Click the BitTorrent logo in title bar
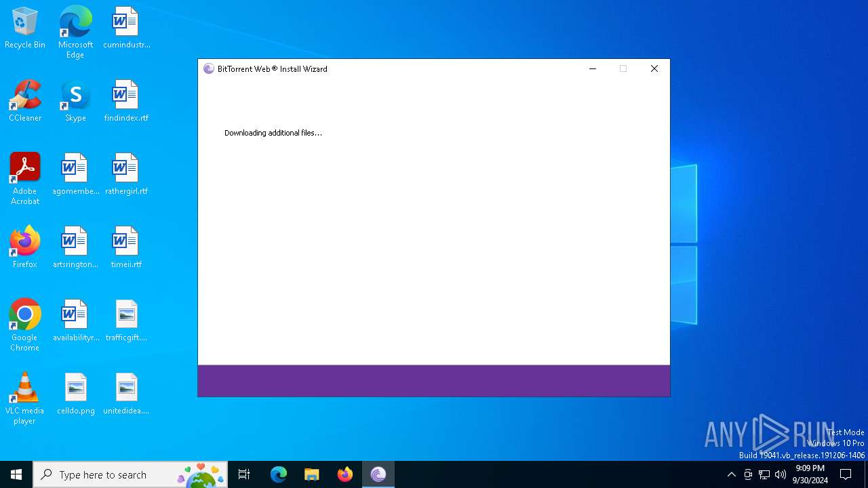The width and height of the screenshot is (868, 488). pyautogui.click(x=209, y=68)
